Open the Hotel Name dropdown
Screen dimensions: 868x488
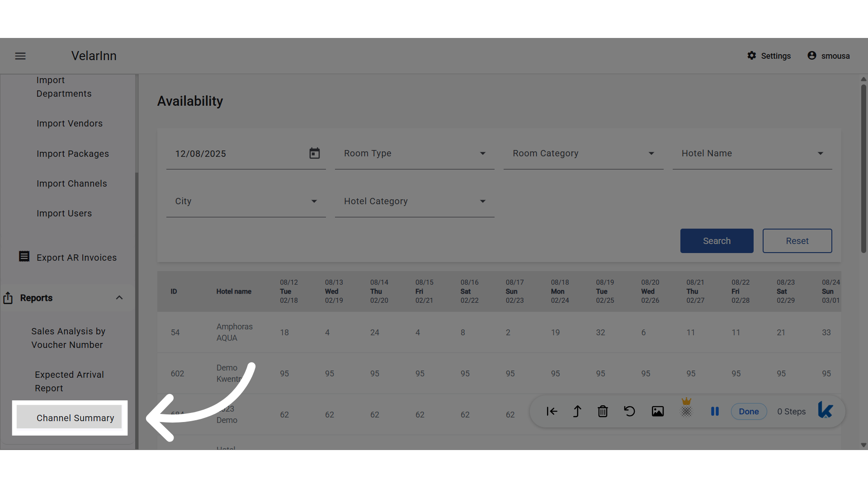click(x=752, y=154)
